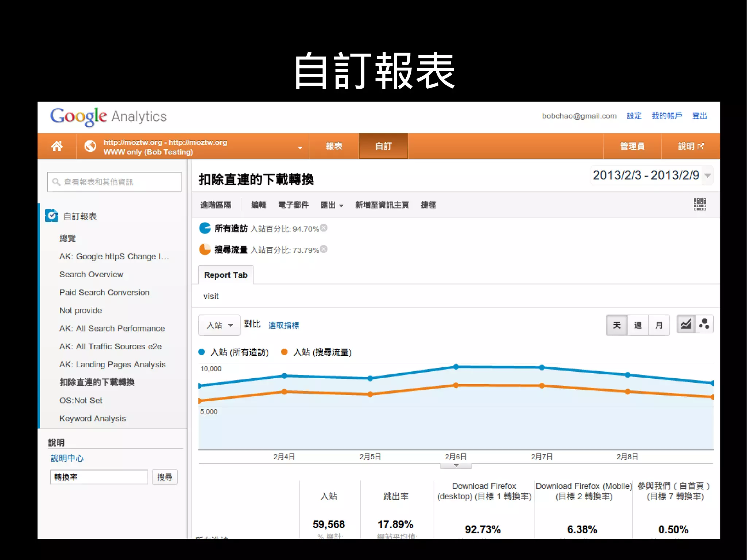Switch to the 報表 tab
Image resolution: width=747 pixels, height=560 pixels.
(334, 146)
